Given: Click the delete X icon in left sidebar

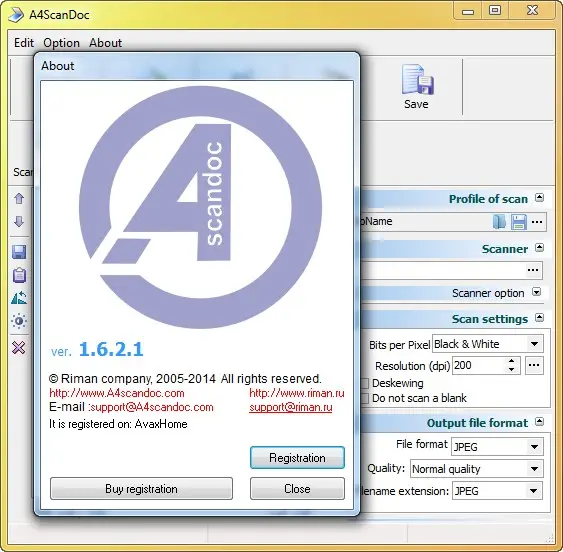Looking at the screenshot, I should pyautogui.click(x=19, y=348).
